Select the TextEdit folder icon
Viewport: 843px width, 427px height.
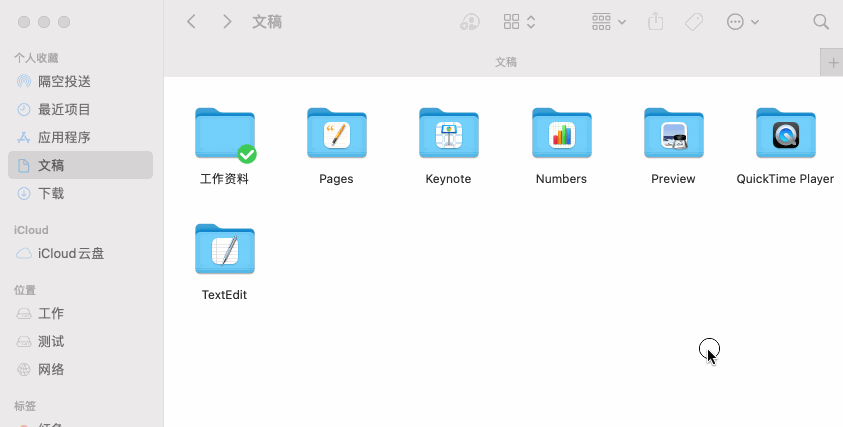pos(225,249)
